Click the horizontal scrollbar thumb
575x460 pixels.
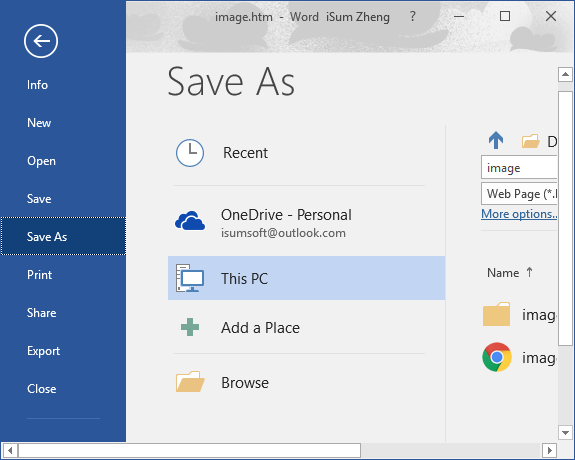coord(190,450)
